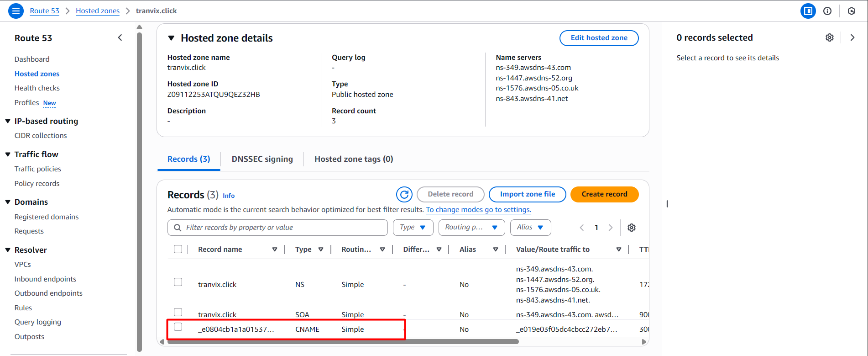Expand the Routing policy filter dropdown
Image resolution: width=868 pixels, height=356 pixels.
(x=471, y=228)
